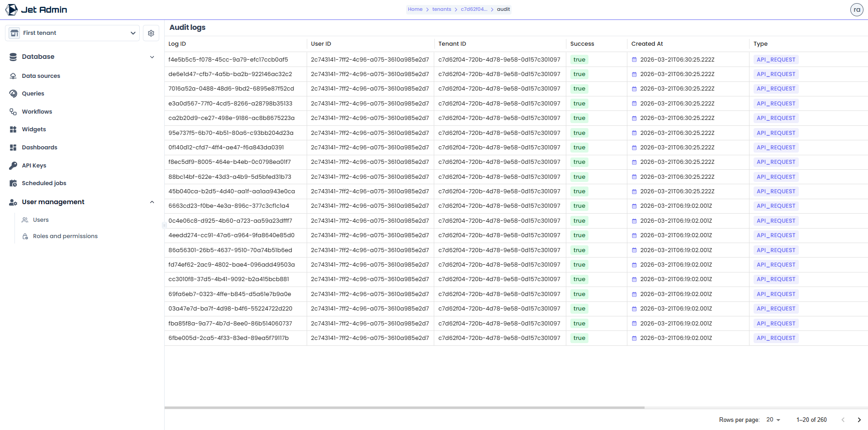Click the API Keys icon
The height and width of the screenshot is (430, 868).
tap(12, 165)
